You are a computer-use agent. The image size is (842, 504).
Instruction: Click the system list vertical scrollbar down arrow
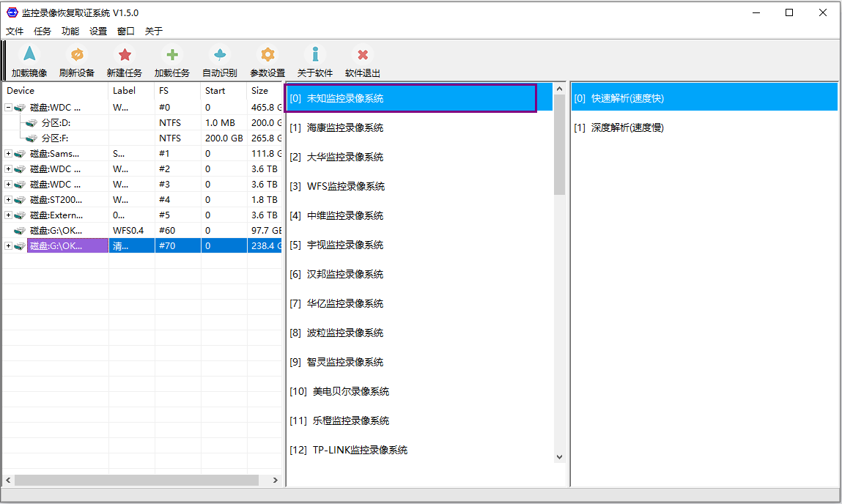click(x=560, y=456)
